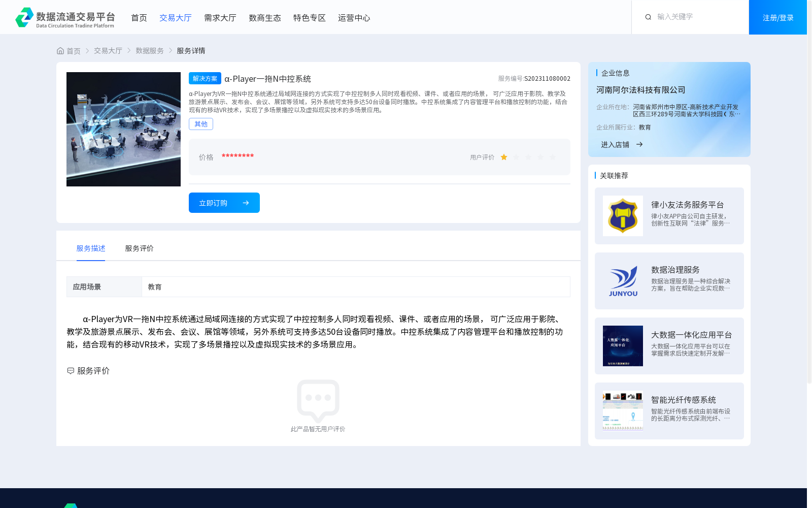The height and width of the screenshot is (508, 812).
Task: Click the platform logo in header
Action: click(x=65, y=17)
